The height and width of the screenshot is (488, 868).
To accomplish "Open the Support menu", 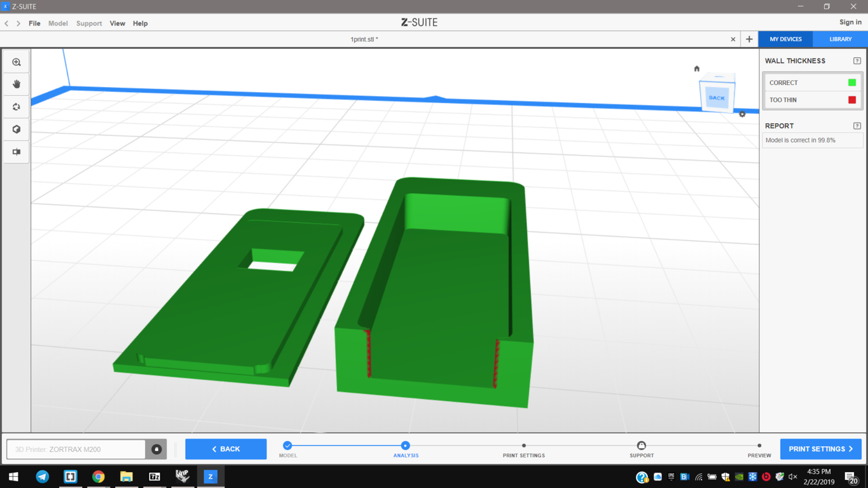I will click(x=89, y=24).
